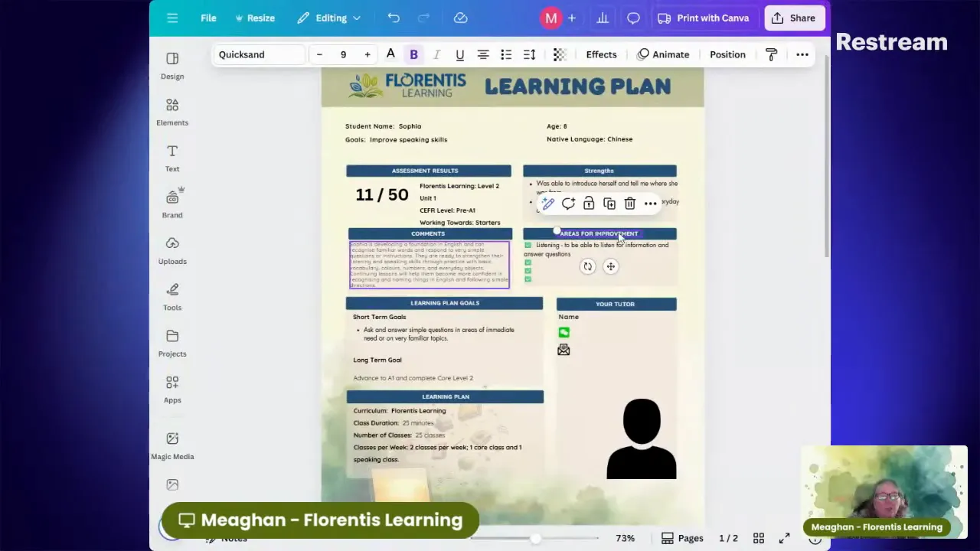Toggle italic formatting
980x551 pixels.
[436, 54]
